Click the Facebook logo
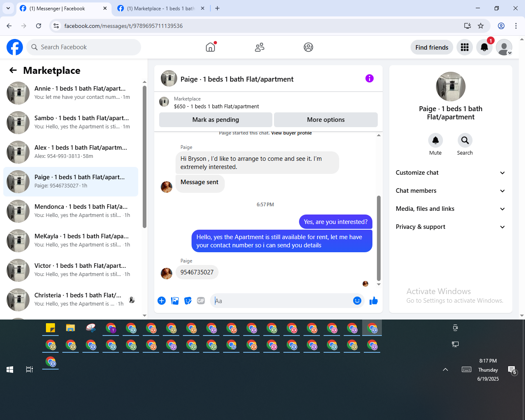This screenshot has height=420, width=525. [15, 47]
